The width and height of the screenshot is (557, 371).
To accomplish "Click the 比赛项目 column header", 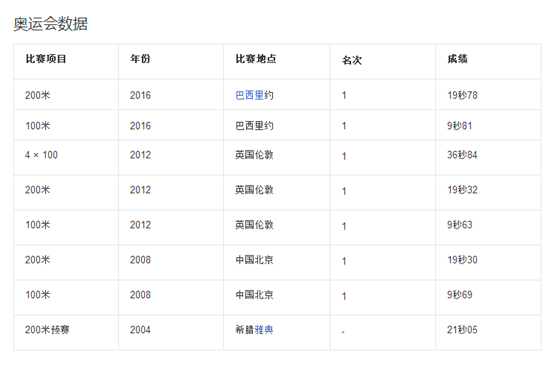I will pyautogui.click(x=46, y=59).
